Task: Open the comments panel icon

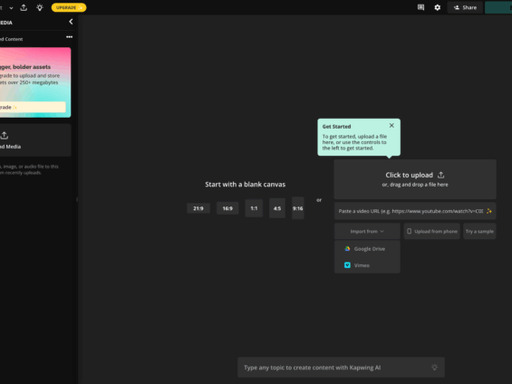Action: (421, 7)
